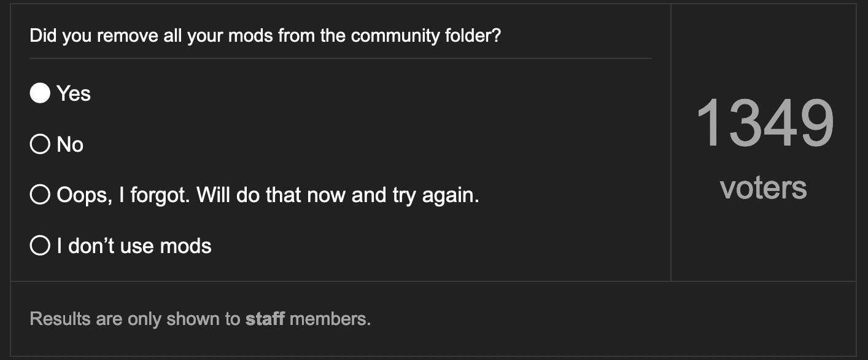Image resolution: width=868 pixels, height=360 pixels.
Task: Select the "I don't use mods" radio circle
Action: point(40,246)
